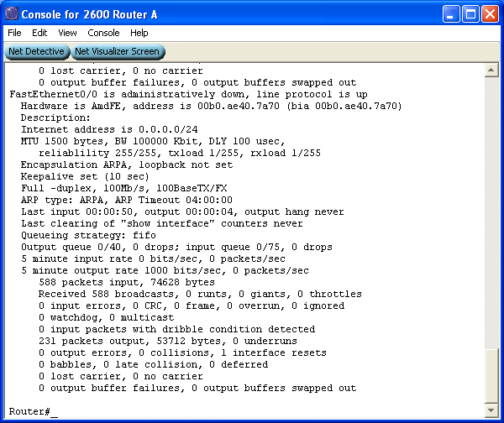
Task: Open the Help menu
Action: coord(139,33)
